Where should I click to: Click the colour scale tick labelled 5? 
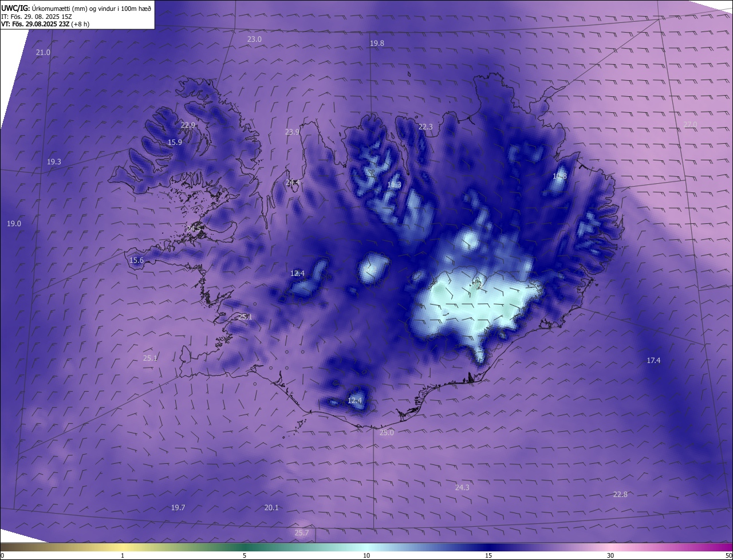coord(245,556)
